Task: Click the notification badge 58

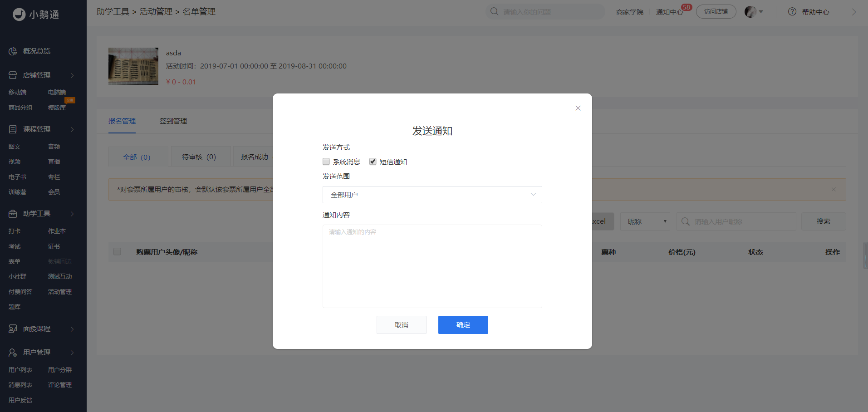Action: click(x=687, y=7)
